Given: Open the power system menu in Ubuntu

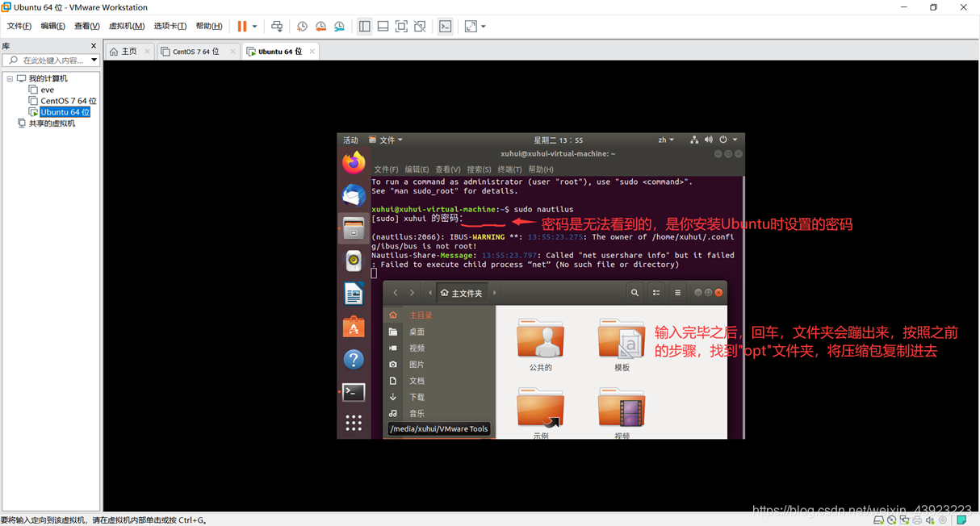Looking at the screenshot, I should tap(727, 140).
